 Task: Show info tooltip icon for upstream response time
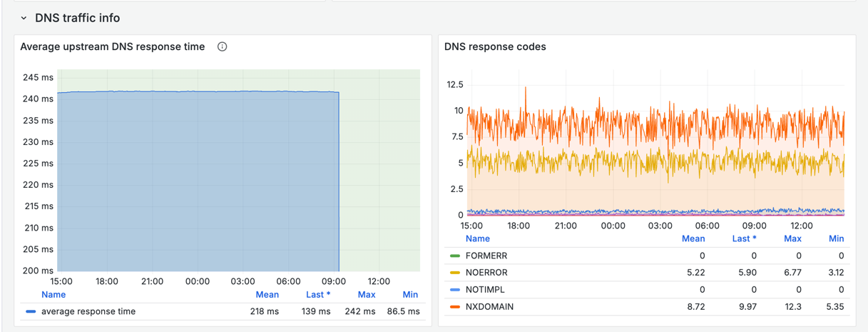click(222, 47)
